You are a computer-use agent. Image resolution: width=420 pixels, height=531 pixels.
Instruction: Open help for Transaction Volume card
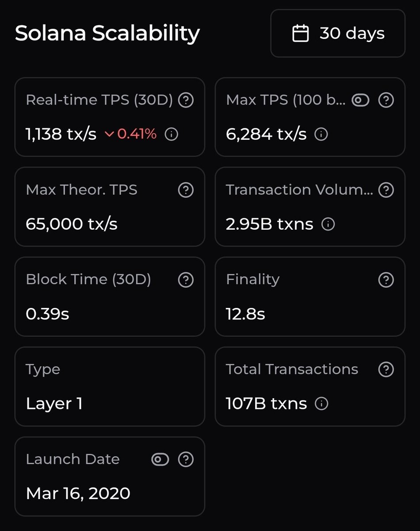click(386, 190)
